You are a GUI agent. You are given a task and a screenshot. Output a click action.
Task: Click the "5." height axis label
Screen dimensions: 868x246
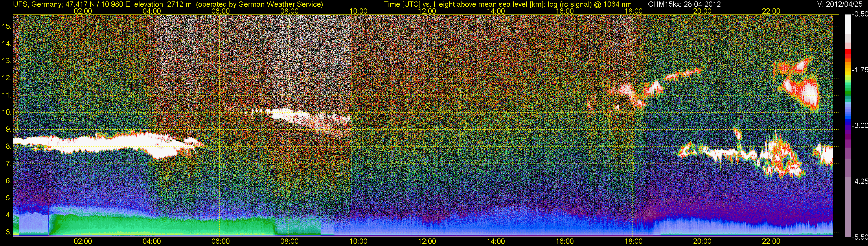click(8, 198)
